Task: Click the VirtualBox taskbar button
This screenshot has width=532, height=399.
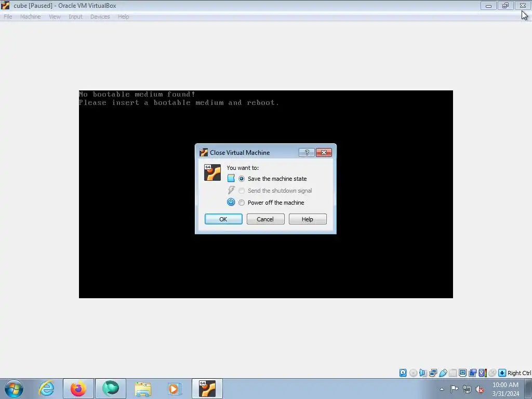Action: point(207,389)
